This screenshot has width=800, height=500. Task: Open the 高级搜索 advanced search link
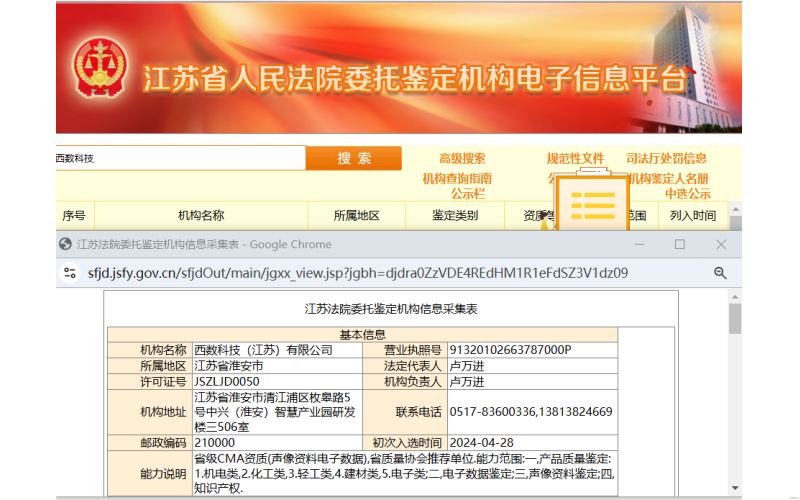462,158
